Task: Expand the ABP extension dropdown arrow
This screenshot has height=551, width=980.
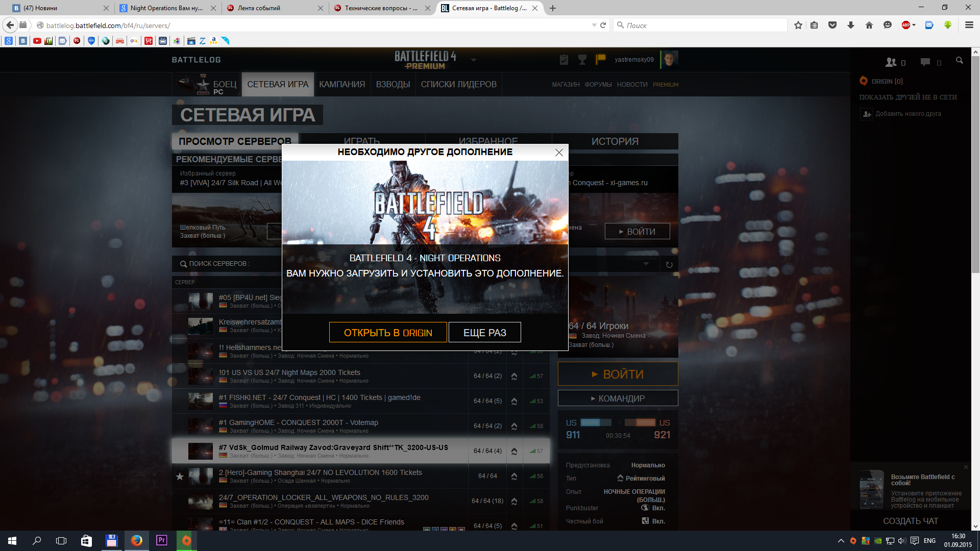Action: pyautogui.click(x=914, y=25)
